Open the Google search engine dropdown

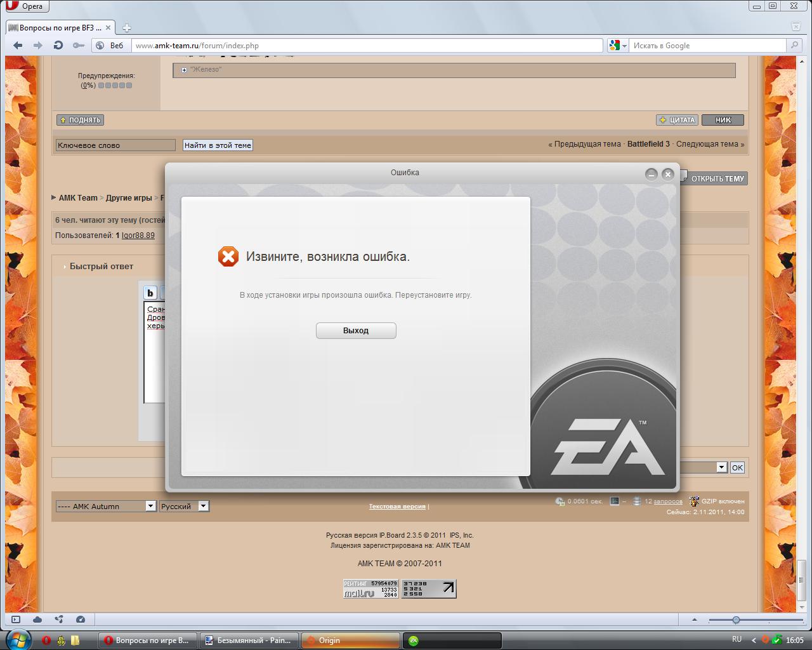pyautogui.click(x=618, y=45)
